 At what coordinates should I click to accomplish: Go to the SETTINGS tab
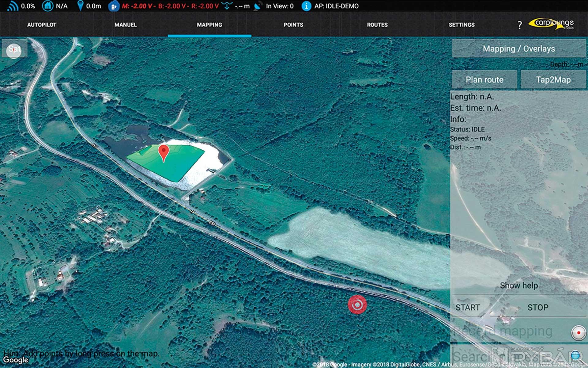462,25
